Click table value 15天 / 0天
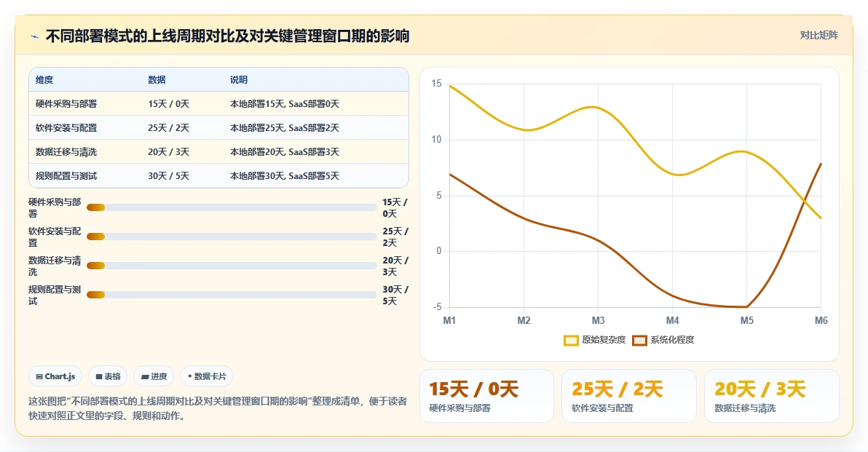 coord(169,104)
